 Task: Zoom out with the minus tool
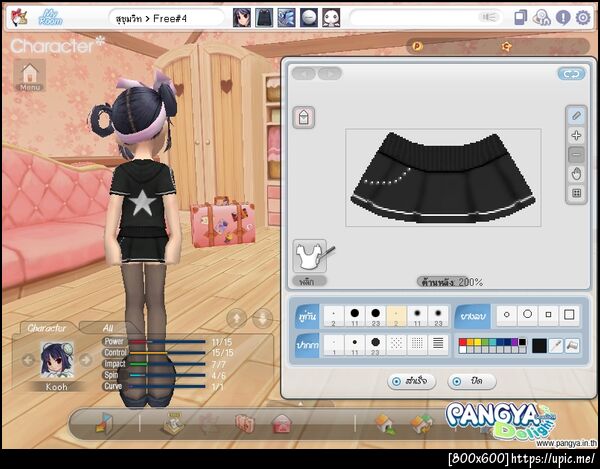(x=576, y=155)
